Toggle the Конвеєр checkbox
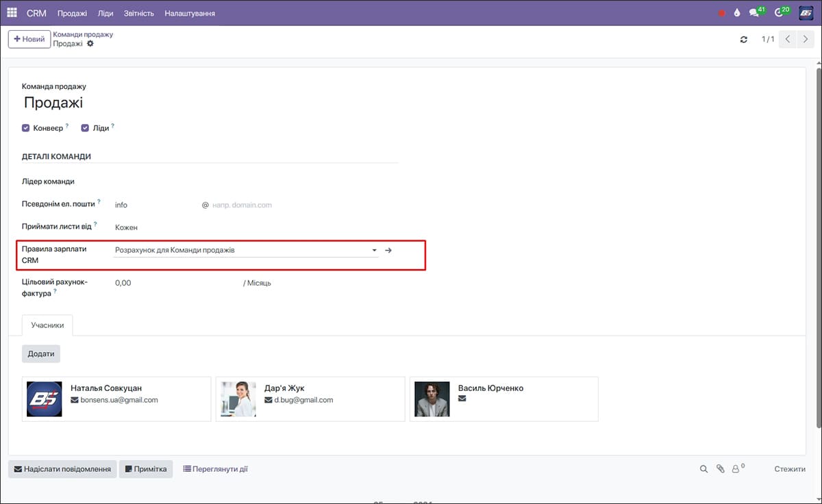The height and width of the screenshot is (504, 822). tap(26, 128)
